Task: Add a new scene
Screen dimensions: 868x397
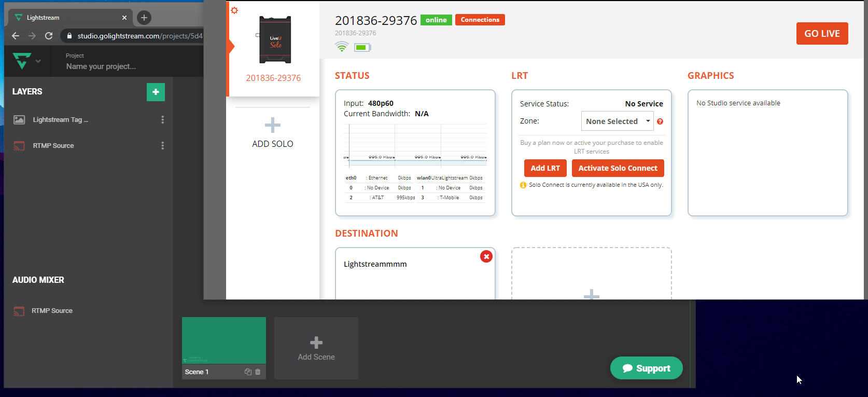Action: point(316,348)
